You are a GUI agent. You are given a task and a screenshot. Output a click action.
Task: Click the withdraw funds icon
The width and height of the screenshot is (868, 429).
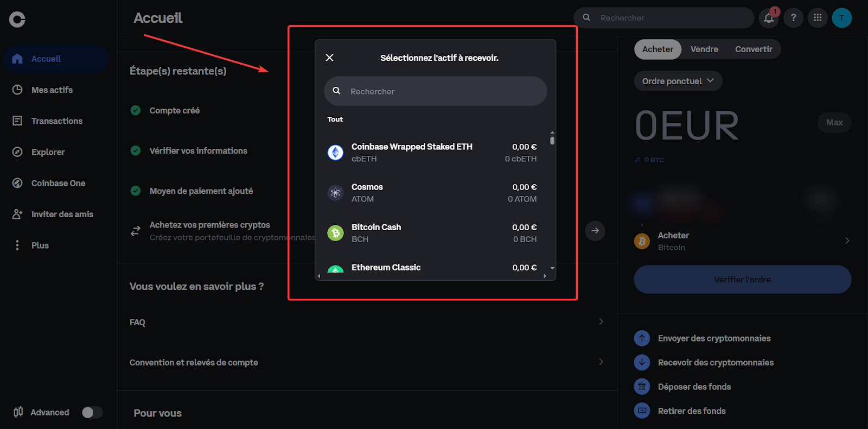click(x=642, y=411)
